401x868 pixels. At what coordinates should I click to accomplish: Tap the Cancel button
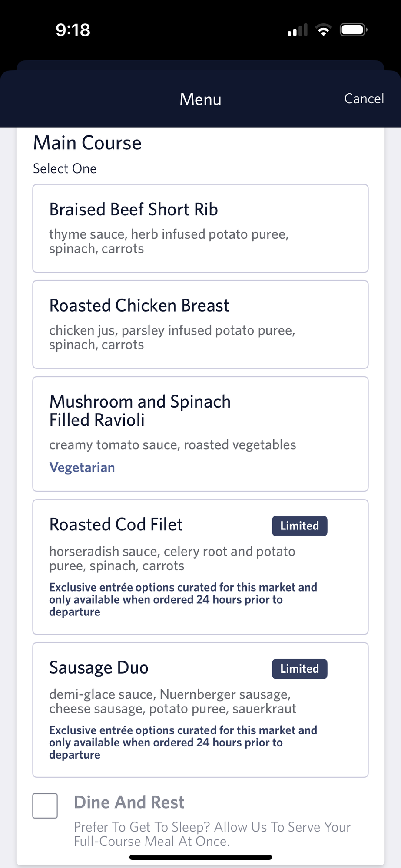[364, 99]
